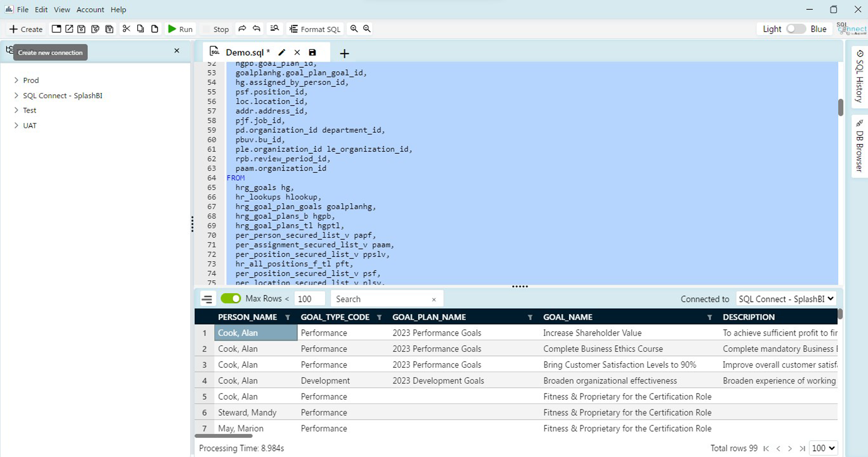Screen dimensions: 868x457
Task: Open the rows per page dropdown showing 100
Action: [823, 448]
